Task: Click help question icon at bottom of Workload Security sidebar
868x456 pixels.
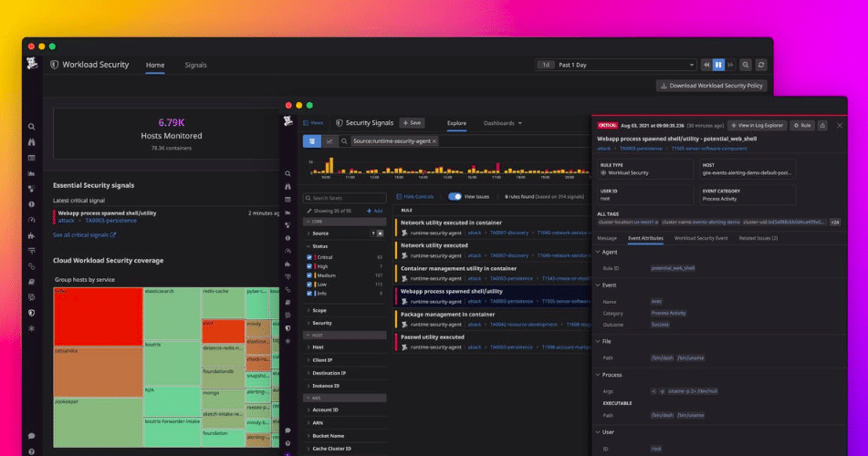Action: pyautogui.click(x=32, y=451)
